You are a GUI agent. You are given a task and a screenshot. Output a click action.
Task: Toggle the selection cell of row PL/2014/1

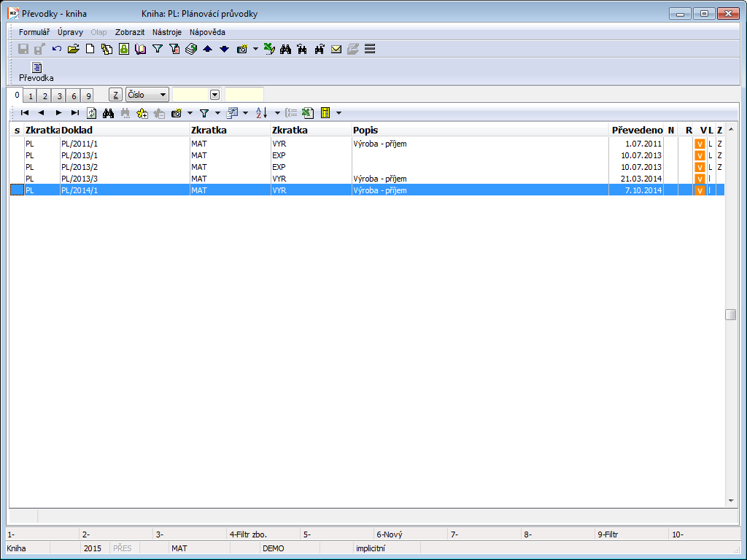16,190
